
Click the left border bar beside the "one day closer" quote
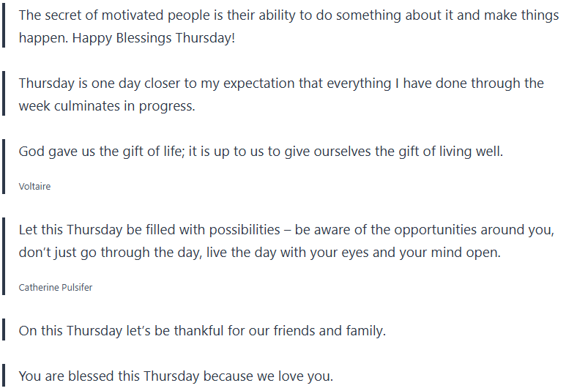[x=4, y=94]
